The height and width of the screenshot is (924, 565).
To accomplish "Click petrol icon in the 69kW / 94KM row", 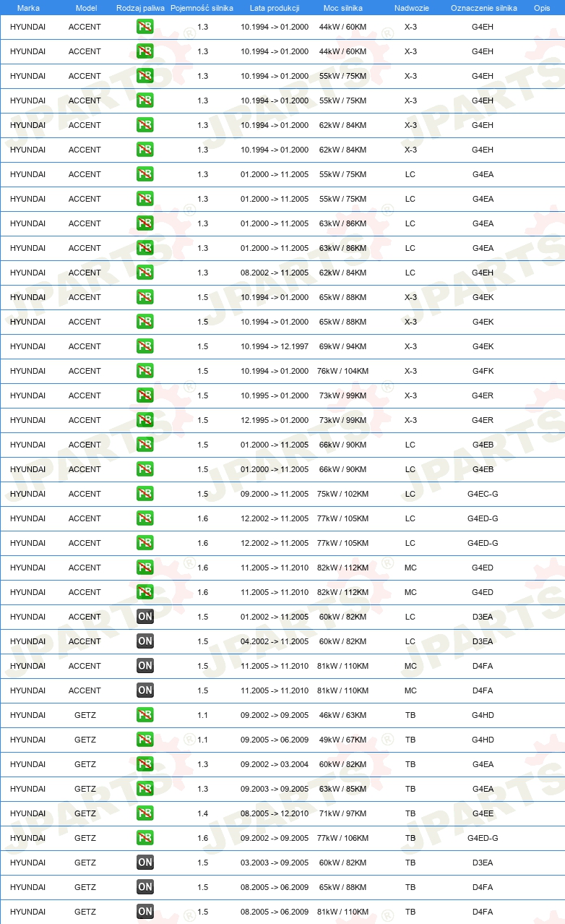I will [145, 346].
